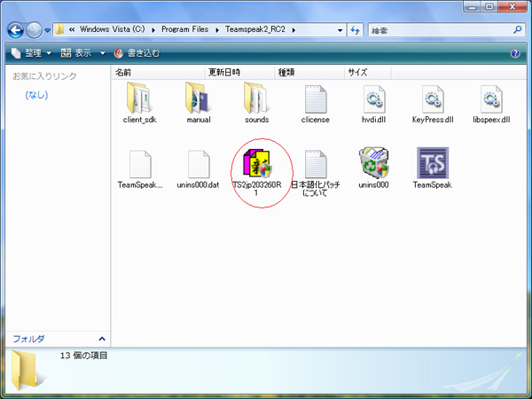Go back with the Back arrow button
The height and width of the screenshot is (399, 532).
click(16, 30)
